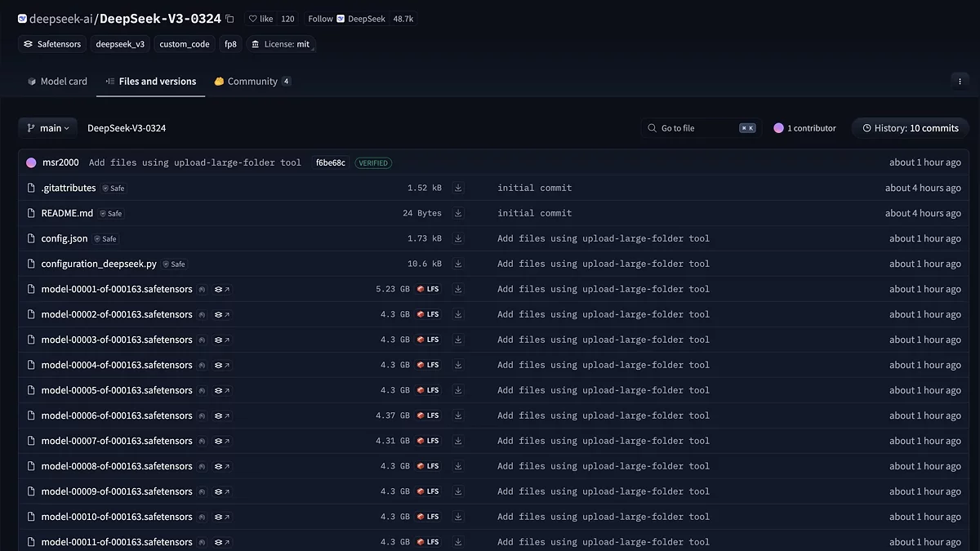
Task: Download the .gitattributes file
Action: 458,188
